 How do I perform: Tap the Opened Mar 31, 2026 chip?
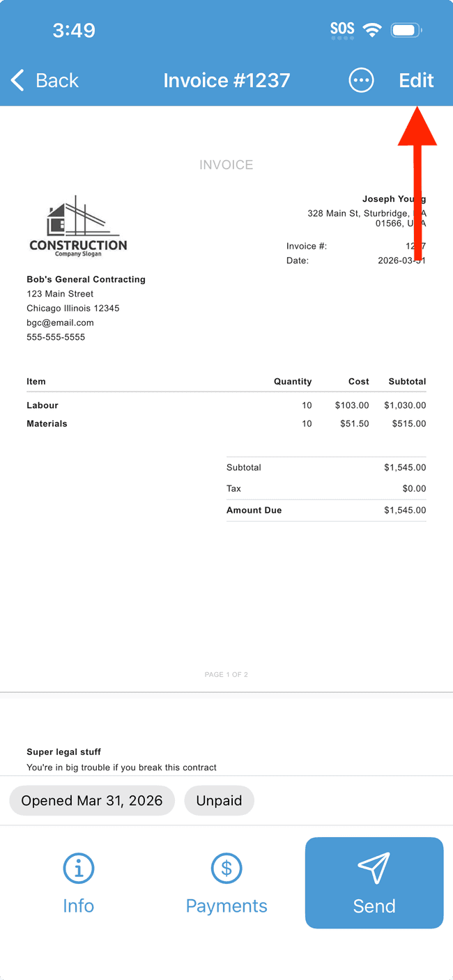pos(92,801)
